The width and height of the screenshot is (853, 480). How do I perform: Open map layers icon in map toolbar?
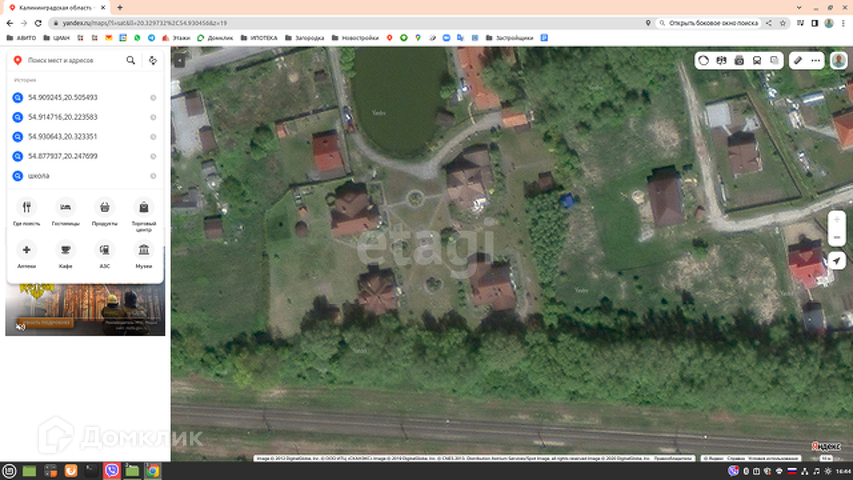tap(774, 60)
